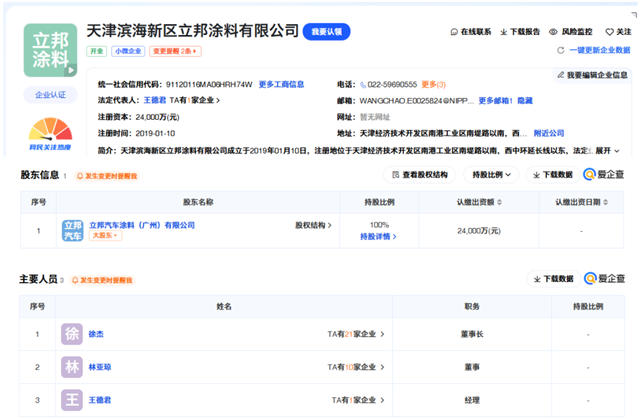Open 立邦汽车涂料（广州）有限公司 link
This screenshot has width=640, height=419.
[142, 226]
